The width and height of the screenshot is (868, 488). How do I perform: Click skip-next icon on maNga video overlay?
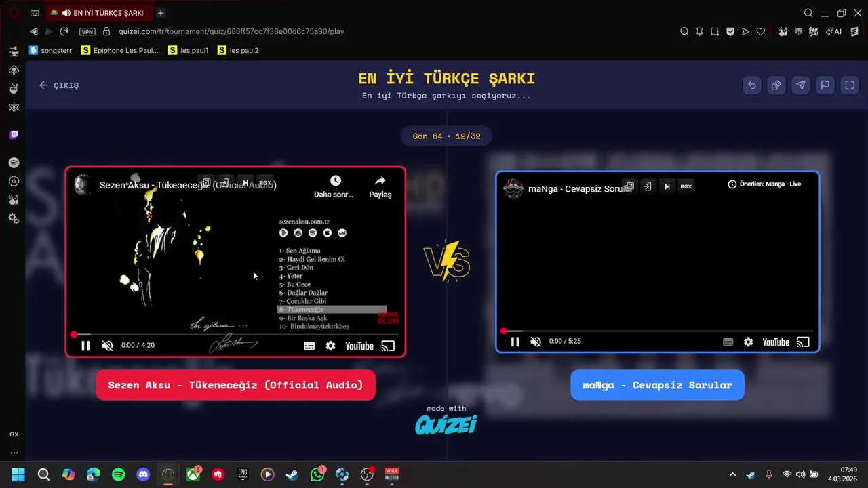[667, 186]
